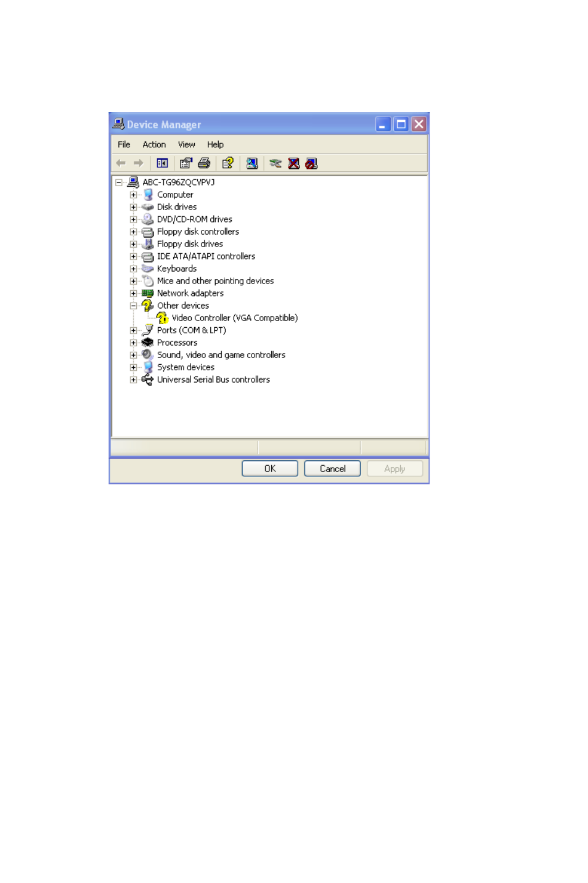The height and width of the screenshot is (883, 588).
Task: Open the View menu
Action: click(x=187, y=145)
